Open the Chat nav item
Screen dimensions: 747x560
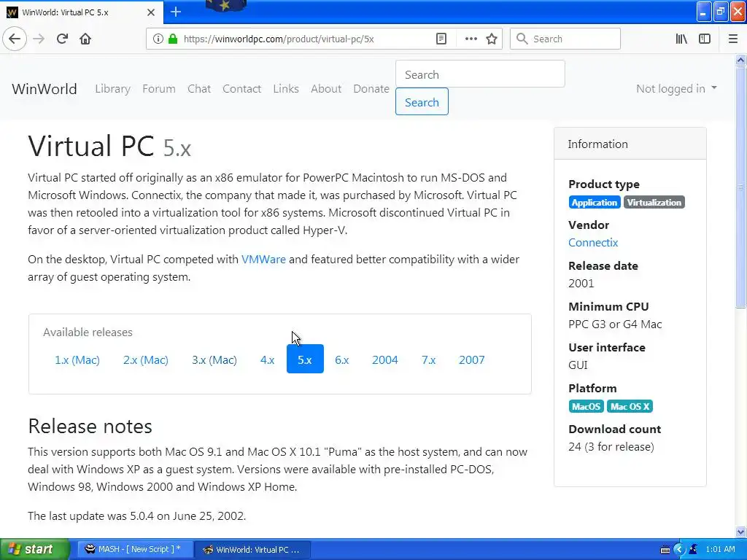coord(199,88)
